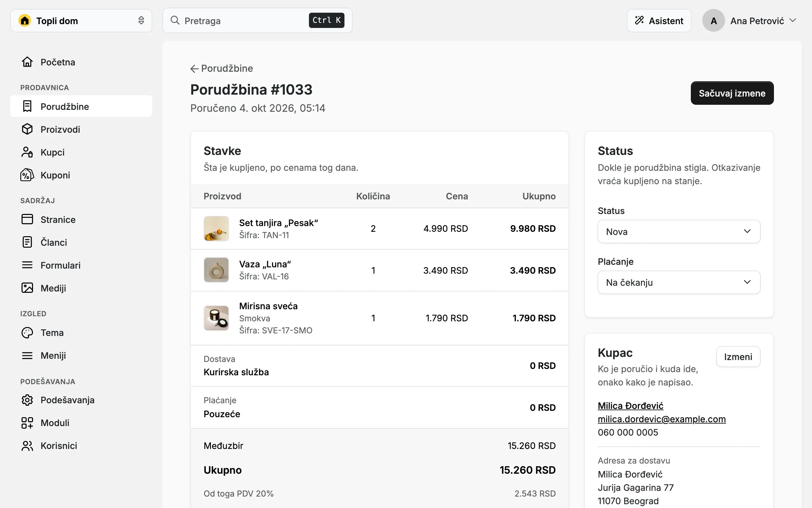
Task: Click the Članci document icon
Action: (27, 242)
